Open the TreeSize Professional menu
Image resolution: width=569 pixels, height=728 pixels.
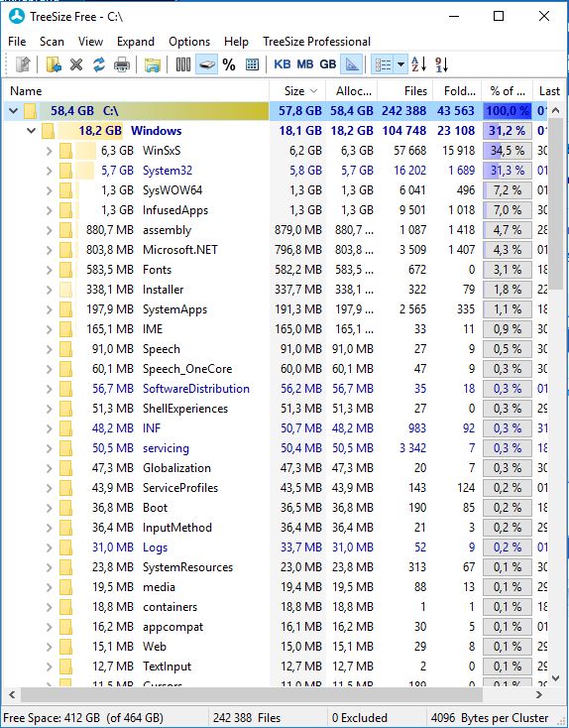point(316,42)
